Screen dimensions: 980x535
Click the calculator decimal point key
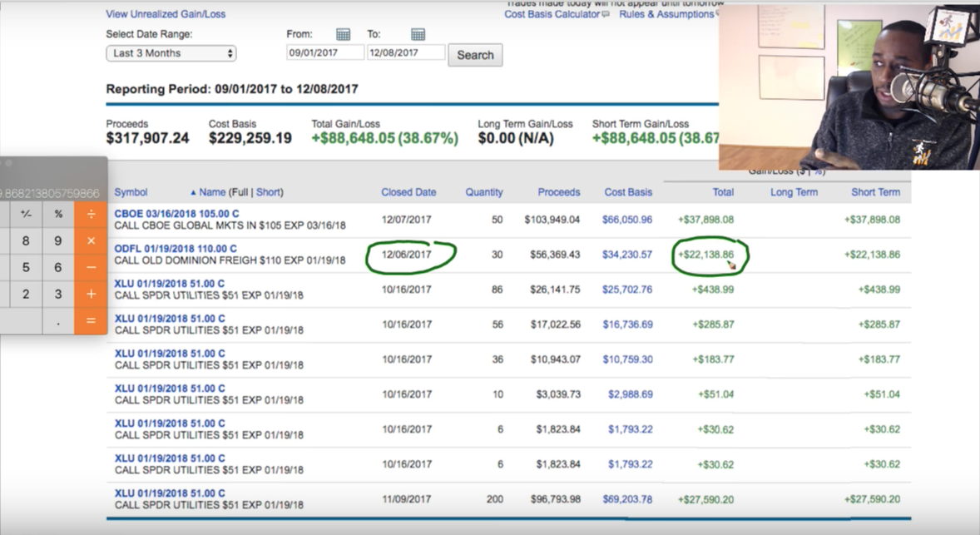point(58,320)
